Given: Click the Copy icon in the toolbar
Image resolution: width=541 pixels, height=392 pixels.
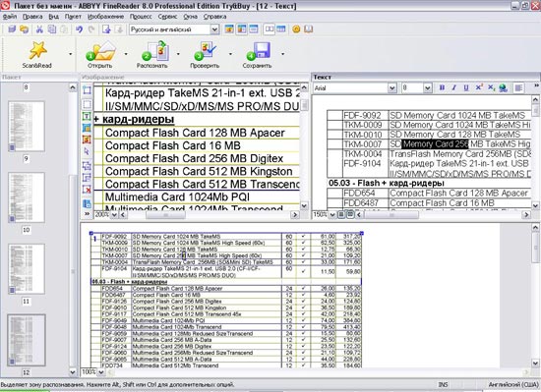Looking at the screenshot, I should click(52, 29).
